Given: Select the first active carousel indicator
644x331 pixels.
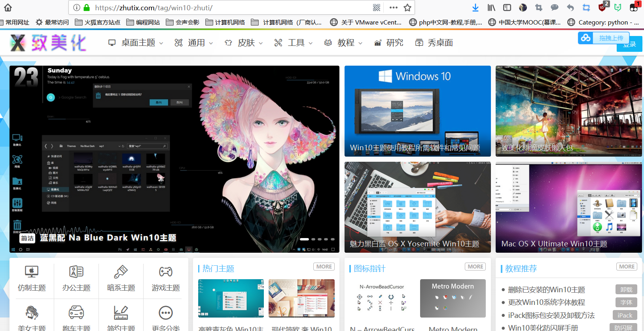Looking at the screenshot, I should pos(304,239).
